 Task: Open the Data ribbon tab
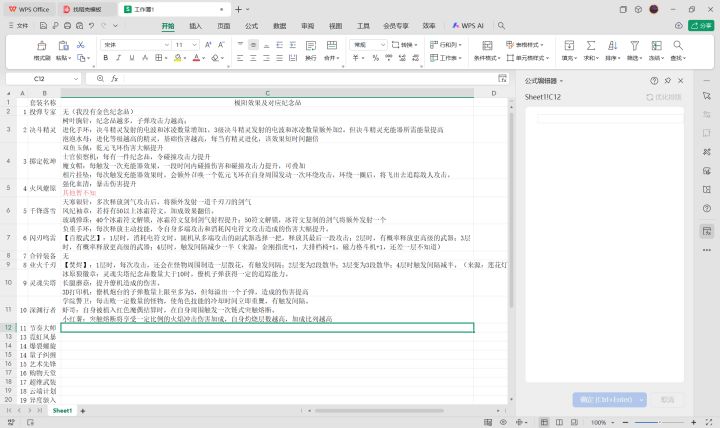point(280,26)
